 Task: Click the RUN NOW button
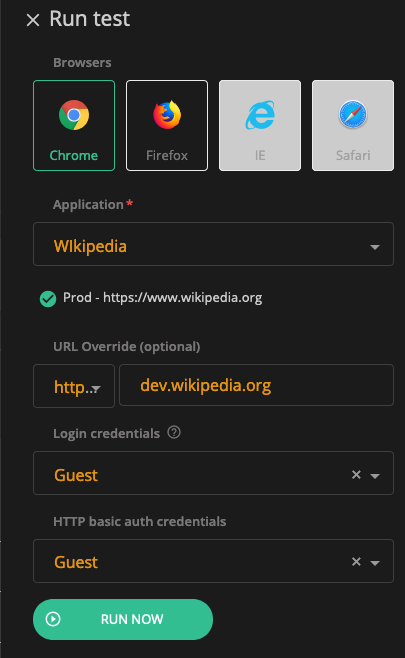click(123, 619)
